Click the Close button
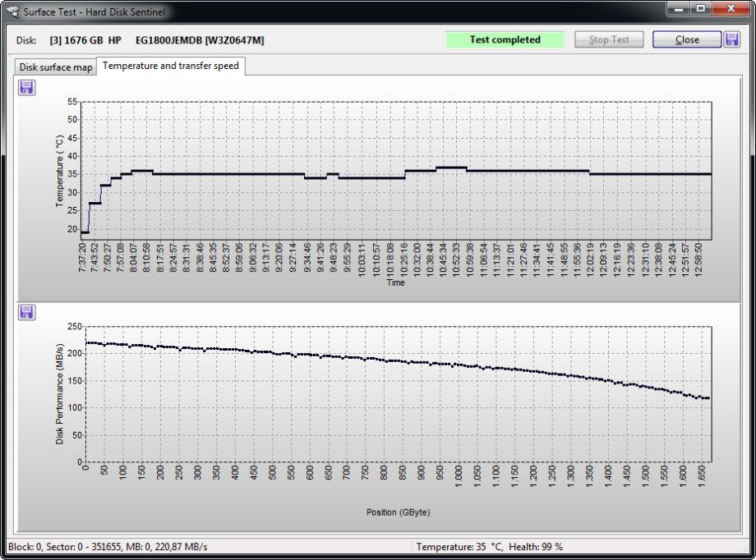 (687, 39)
